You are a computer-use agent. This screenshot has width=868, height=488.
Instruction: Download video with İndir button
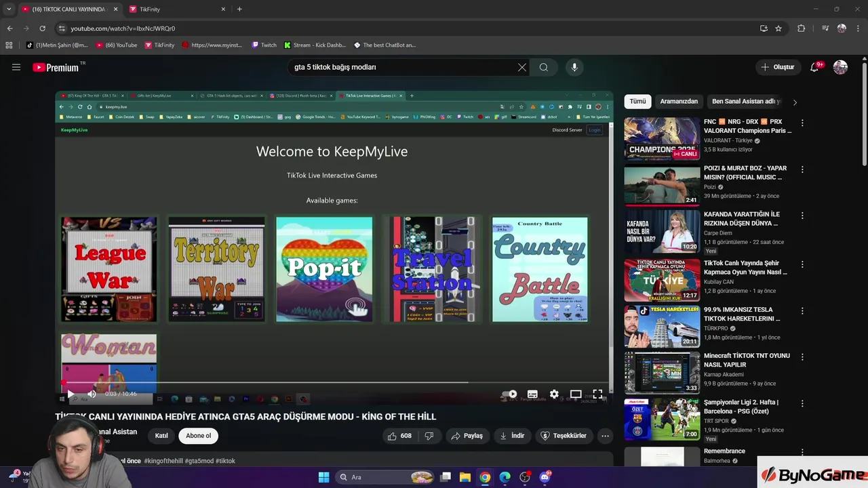pos(512,436)
